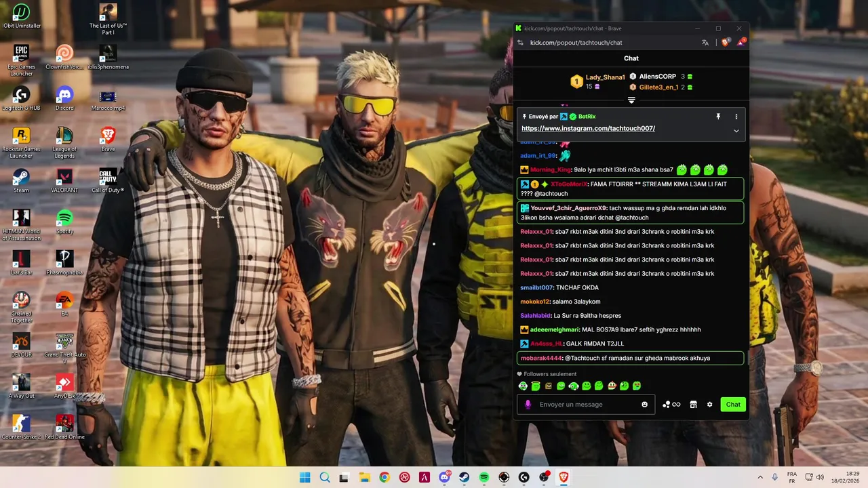868x488 pixels.
Task: Open Clownfish Voice Changer desktop icon
Action: pos(64,57)
